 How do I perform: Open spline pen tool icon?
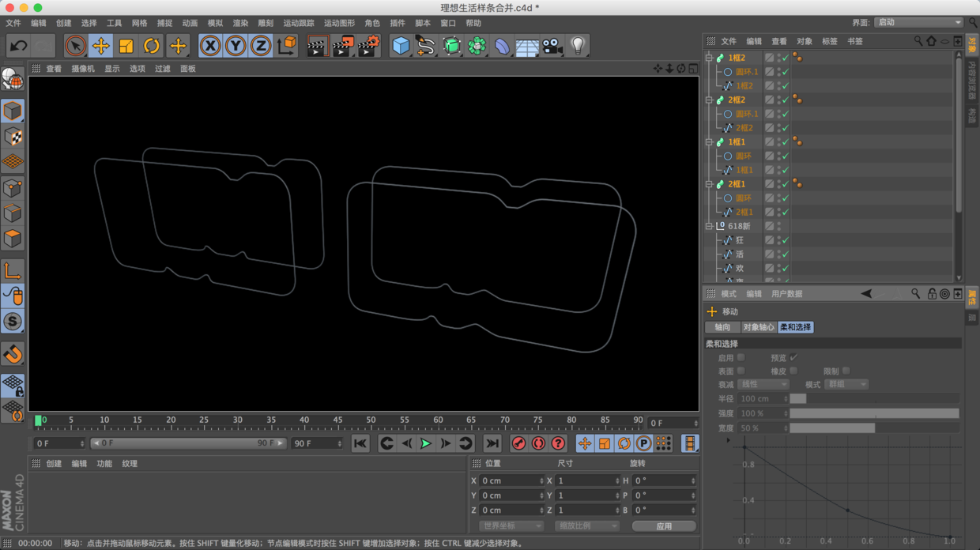[426, 46]
